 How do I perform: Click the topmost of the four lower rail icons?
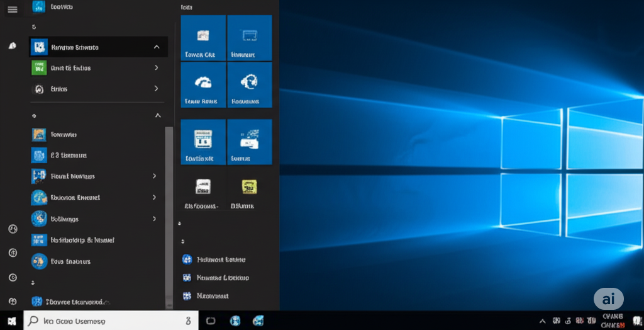(13, 229)
